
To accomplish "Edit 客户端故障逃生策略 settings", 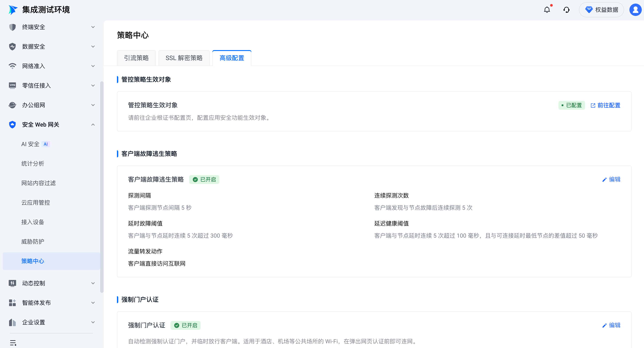I will 611,179.
